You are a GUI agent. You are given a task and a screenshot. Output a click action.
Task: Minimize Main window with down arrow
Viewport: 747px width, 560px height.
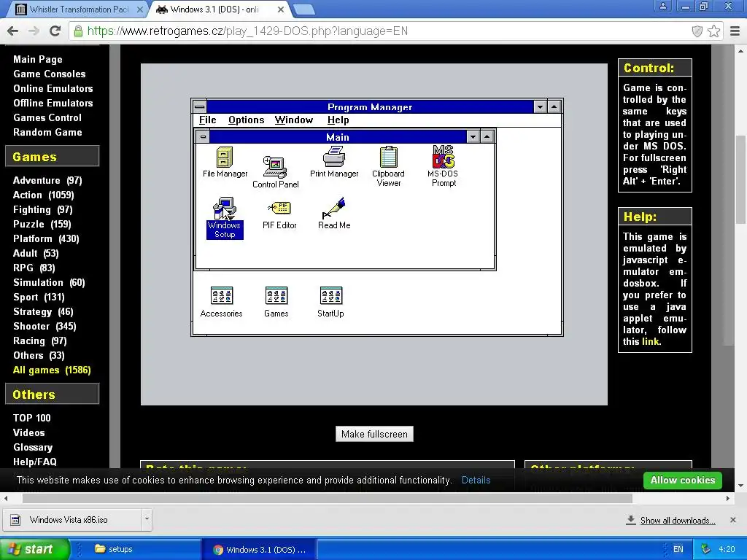(x=473, y=137)
